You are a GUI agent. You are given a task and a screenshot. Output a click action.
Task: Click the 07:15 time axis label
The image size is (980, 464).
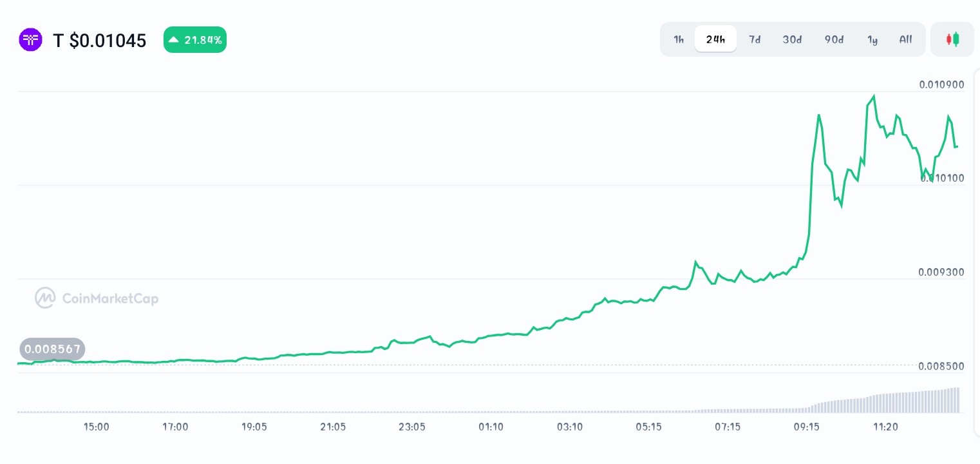click(x=728, y=427)
